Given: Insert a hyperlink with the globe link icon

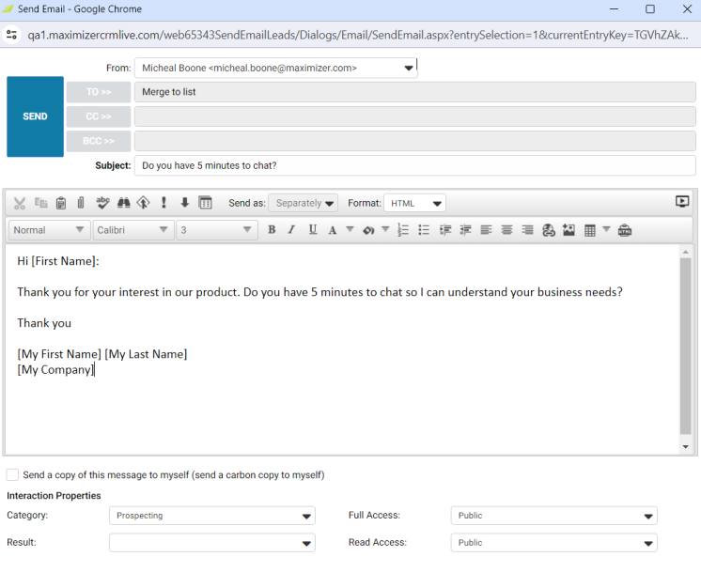Looking at the screenshot, I should click(x=549, y=230).
